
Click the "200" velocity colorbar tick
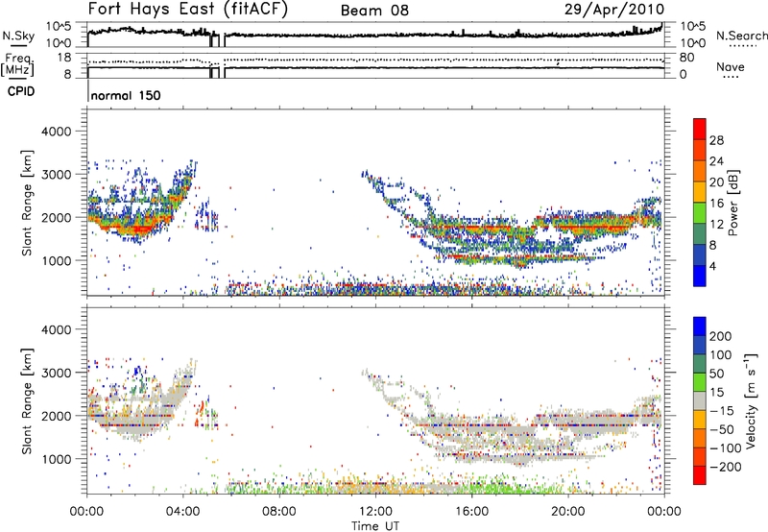(721, 336)
